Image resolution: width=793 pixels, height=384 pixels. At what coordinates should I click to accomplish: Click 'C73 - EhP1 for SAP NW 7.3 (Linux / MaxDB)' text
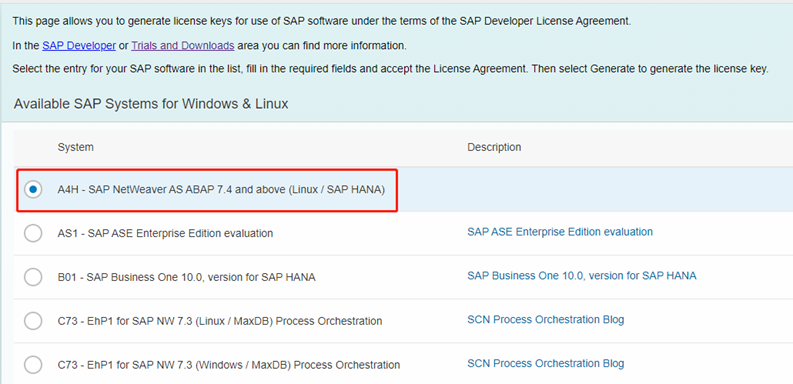point(220,321)
